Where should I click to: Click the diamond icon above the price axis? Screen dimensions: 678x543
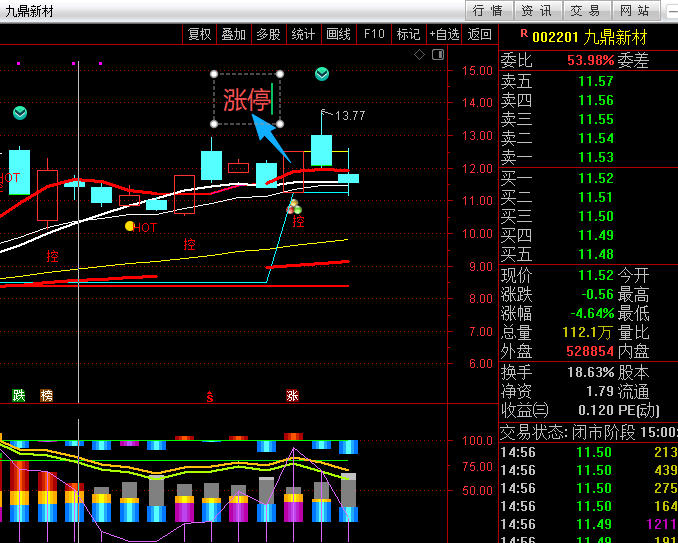pyautogui.click(x=419, y=54)
